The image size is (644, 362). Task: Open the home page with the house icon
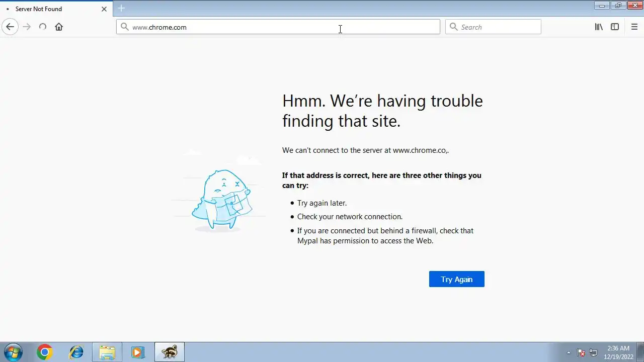tap(59, 27)
